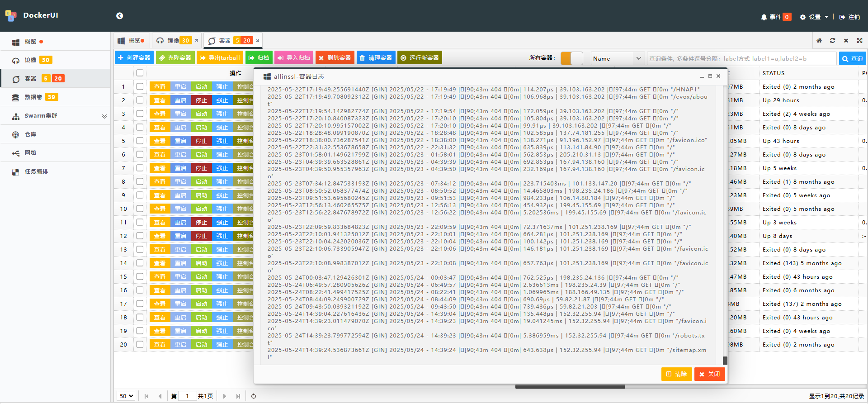Viewport: 868px width, 404px height.
Task: Open 仓库 registry in the sidebar
Action: (30, 134)
